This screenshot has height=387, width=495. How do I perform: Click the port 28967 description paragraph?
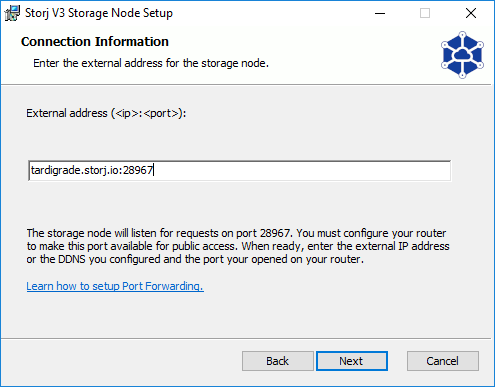coord(238,246)
